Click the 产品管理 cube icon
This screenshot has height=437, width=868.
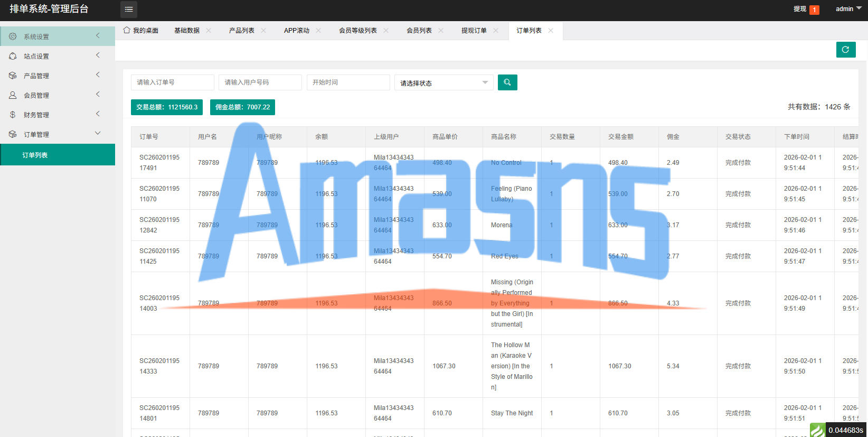click(x=13, y=76)
